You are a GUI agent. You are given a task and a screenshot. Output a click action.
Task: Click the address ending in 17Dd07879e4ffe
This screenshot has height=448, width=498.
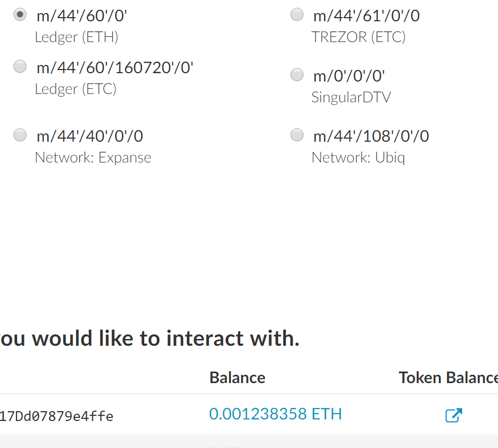(x=57, y=416)
